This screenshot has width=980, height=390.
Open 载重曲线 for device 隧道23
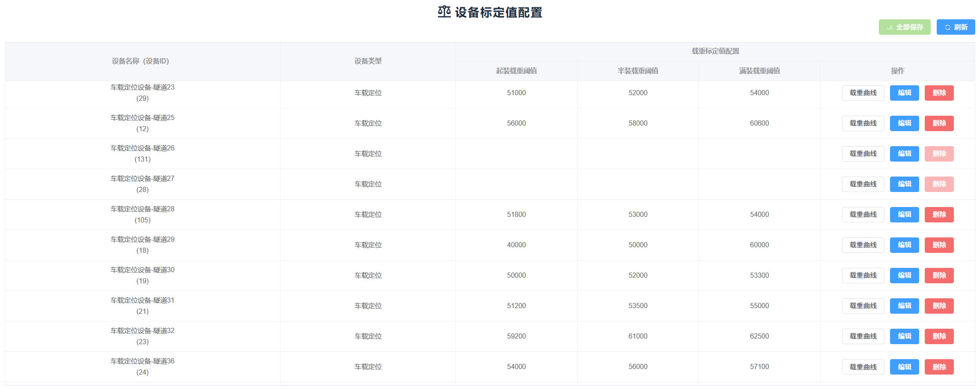(863, 93)
